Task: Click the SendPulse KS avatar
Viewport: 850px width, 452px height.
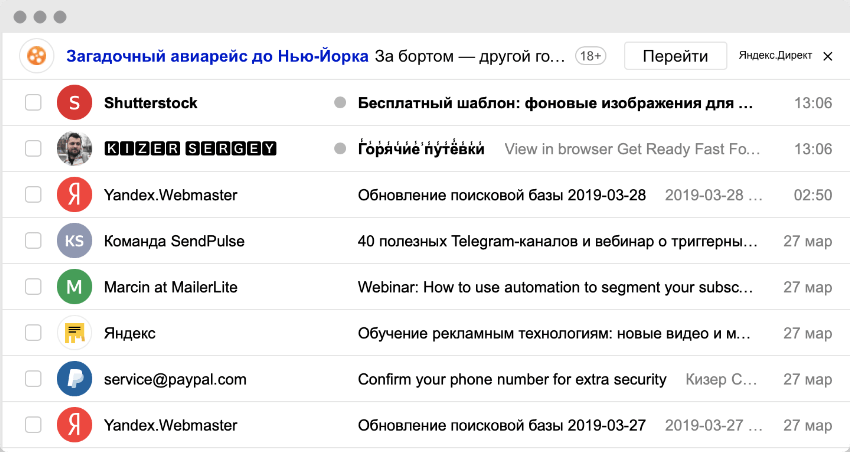Action: coord(74,241)
